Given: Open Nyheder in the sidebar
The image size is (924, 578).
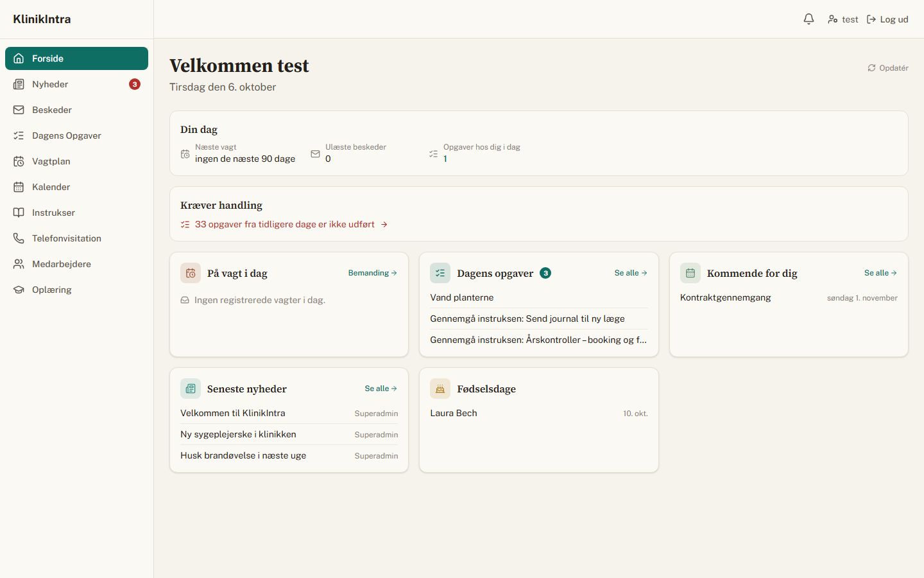Looking at the screenshot, I should tap(76, 84).
